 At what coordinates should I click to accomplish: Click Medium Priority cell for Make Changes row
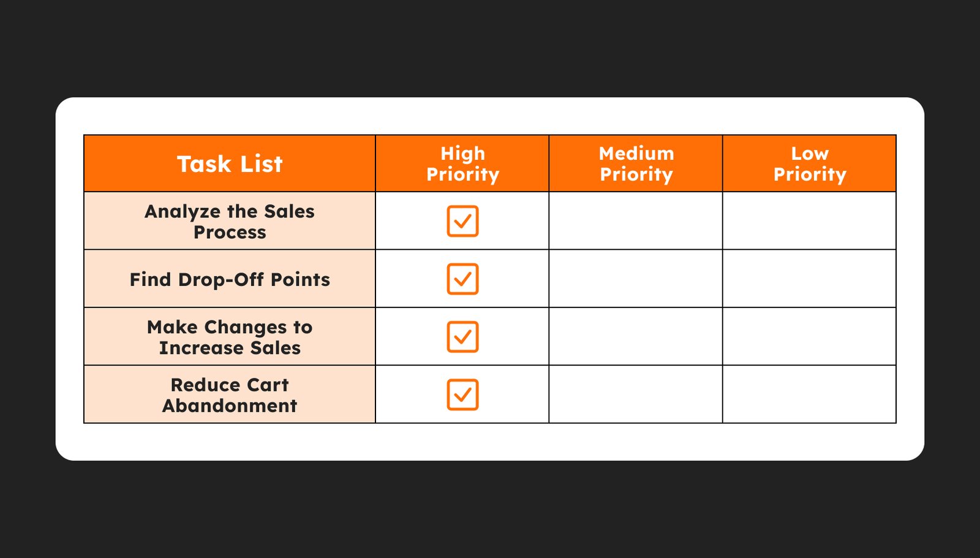pyautogui.click(x=636, y=337)
